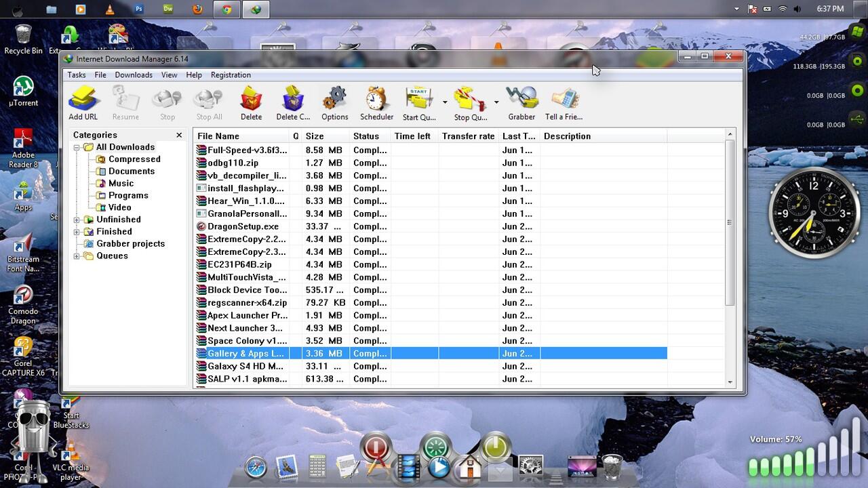The image size is (868, 488).
Task: Click the download list scroll up arrow
Action: [730, 135]
